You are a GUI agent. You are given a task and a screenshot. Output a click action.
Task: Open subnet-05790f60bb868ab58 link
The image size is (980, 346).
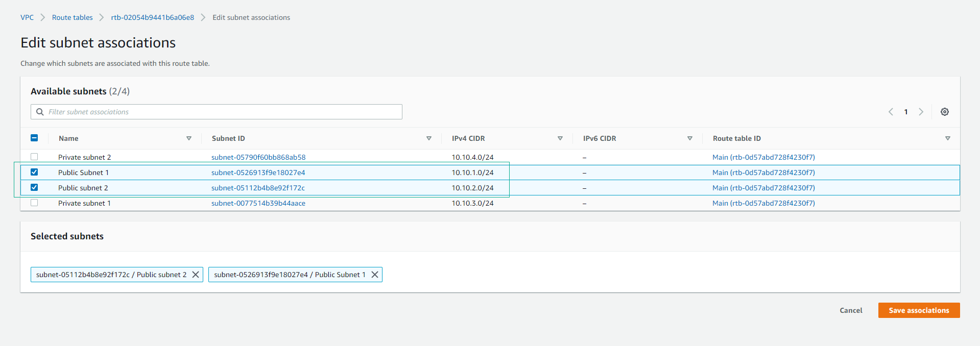coord(258,157)
